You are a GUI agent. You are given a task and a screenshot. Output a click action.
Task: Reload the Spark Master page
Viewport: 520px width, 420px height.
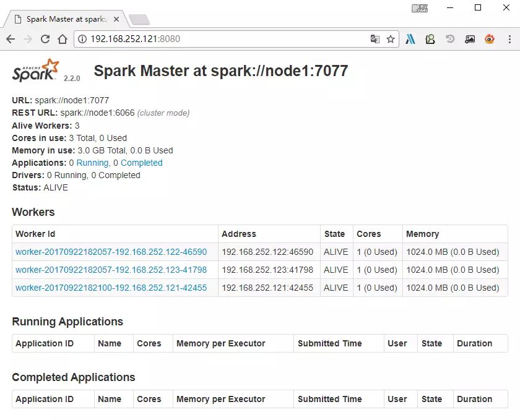[x=45, y=39]
